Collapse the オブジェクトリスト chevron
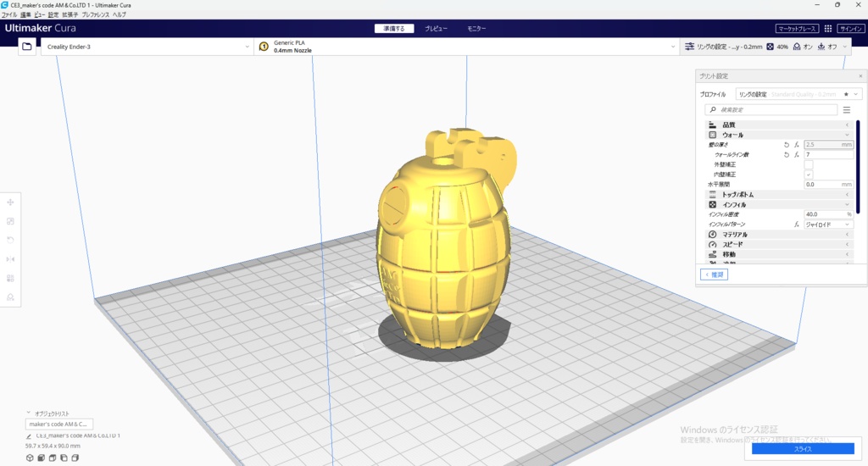The width and height of the screenshot is (868, 466). [28, 413]
